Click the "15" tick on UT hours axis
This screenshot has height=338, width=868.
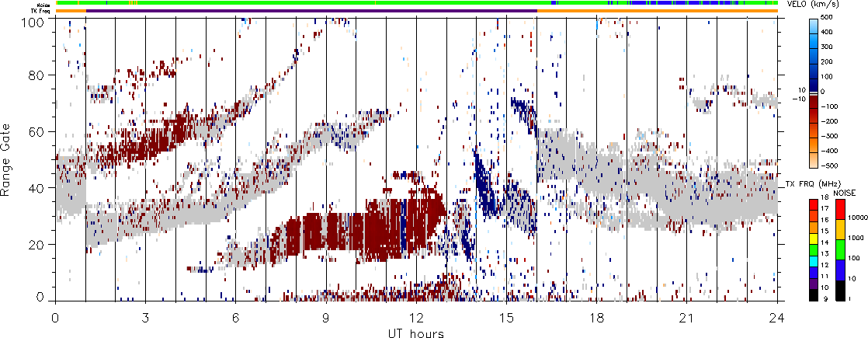tap(506, 316)
